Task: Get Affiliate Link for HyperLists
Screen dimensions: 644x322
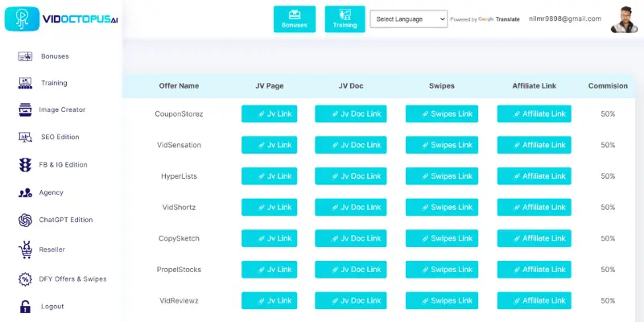Action: tap(535, 176)
